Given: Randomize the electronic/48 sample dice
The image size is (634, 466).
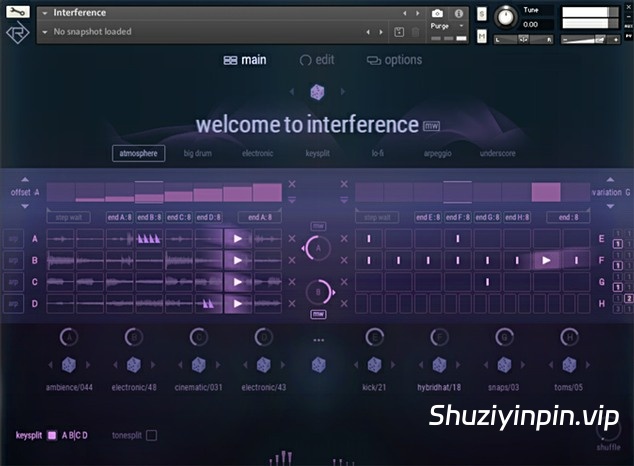Looking at the screenshot, I should point(134,365).
